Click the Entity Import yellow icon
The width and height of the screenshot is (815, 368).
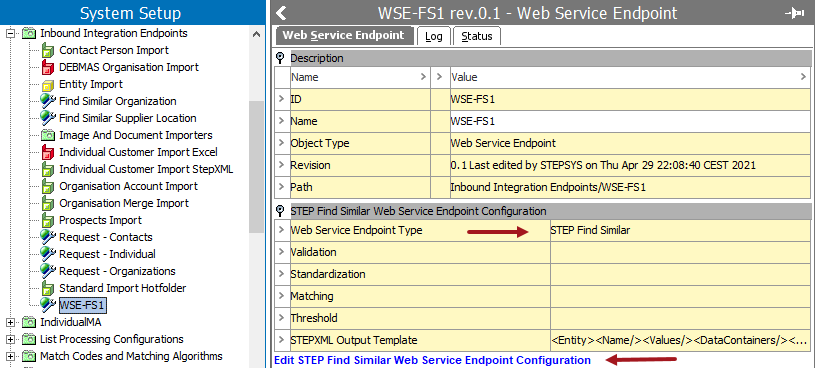[48, 84]
